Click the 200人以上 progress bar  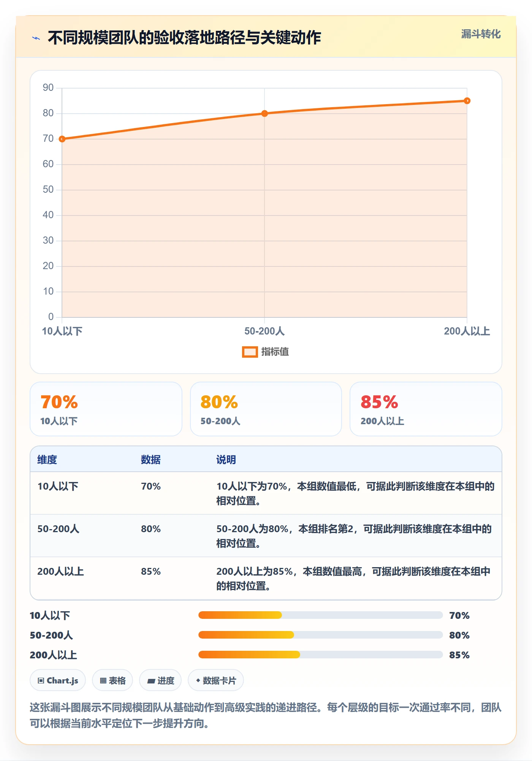pos(320,655)
